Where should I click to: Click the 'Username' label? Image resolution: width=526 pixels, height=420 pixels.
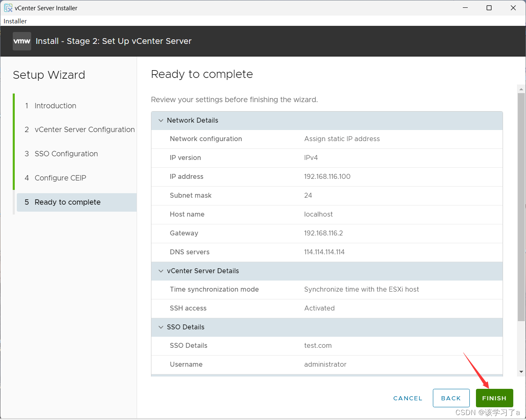pos(186,365)
